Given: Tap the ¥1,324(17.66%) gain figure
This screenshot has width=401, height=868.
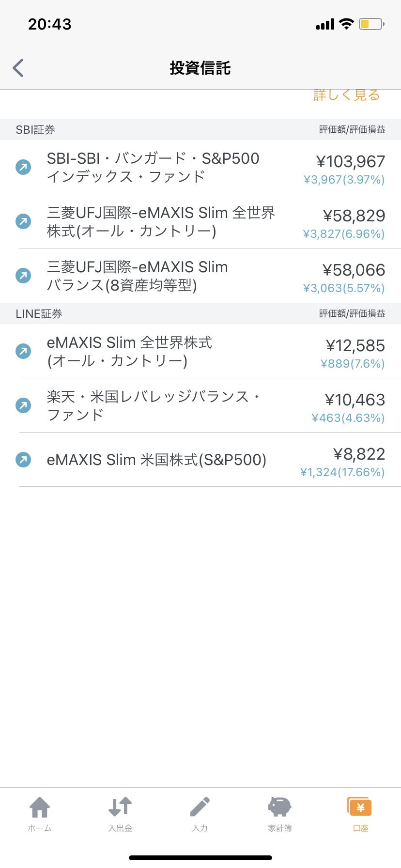Looking at the screenshot, I should pos(342,472).
